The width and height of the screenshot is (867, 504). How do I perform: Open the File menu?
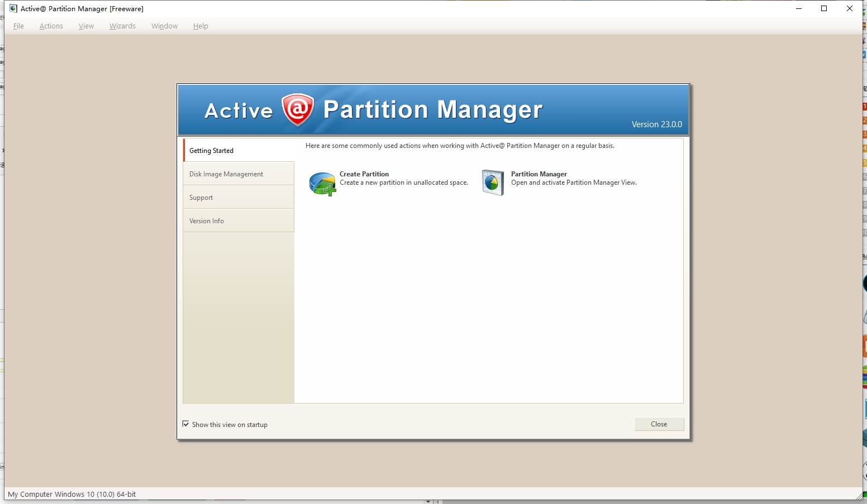[18, 26]
